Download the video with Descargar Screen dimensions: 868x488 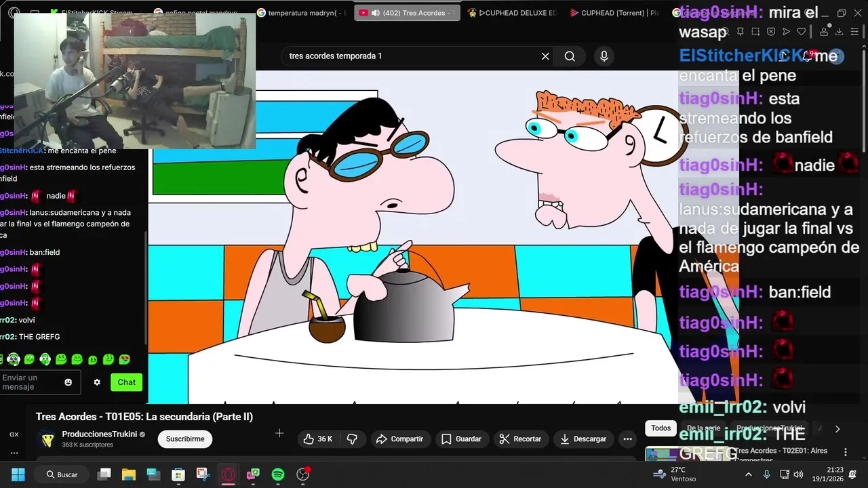[x=583, y=439]
